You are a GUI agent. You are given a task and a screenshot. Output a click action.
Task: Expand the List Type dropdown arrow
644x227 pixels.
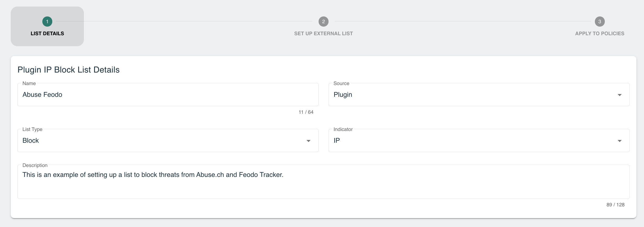308,141
